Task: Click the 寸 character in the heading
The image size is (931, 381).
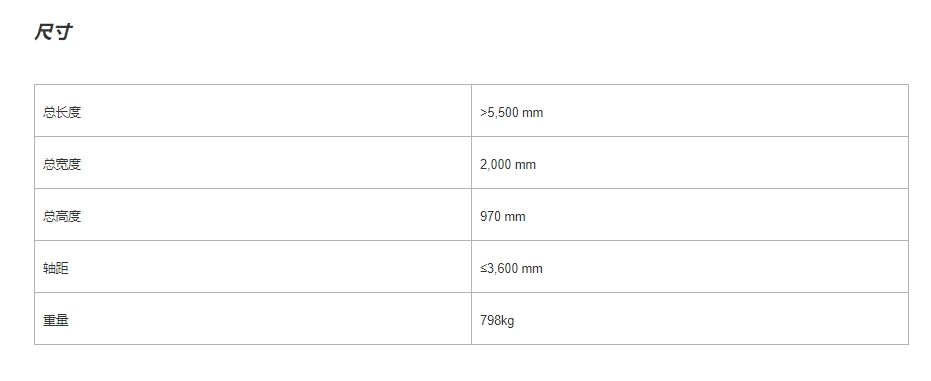Action: [64, 32]
